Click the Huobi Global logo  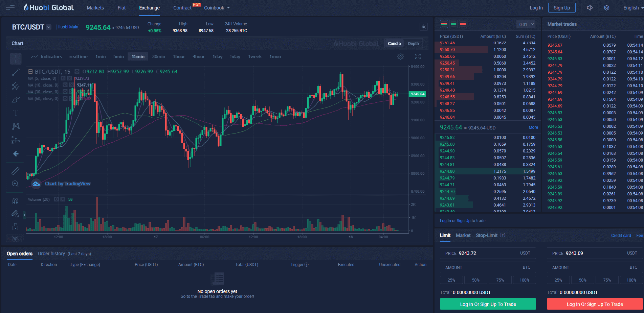coord(48,7)
